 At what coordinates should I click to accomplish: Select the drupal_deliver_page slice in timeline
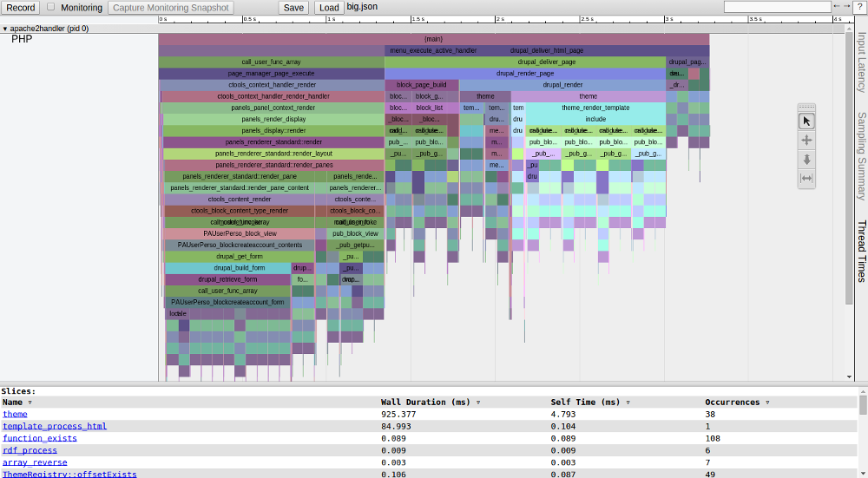(x=547, y=62)
